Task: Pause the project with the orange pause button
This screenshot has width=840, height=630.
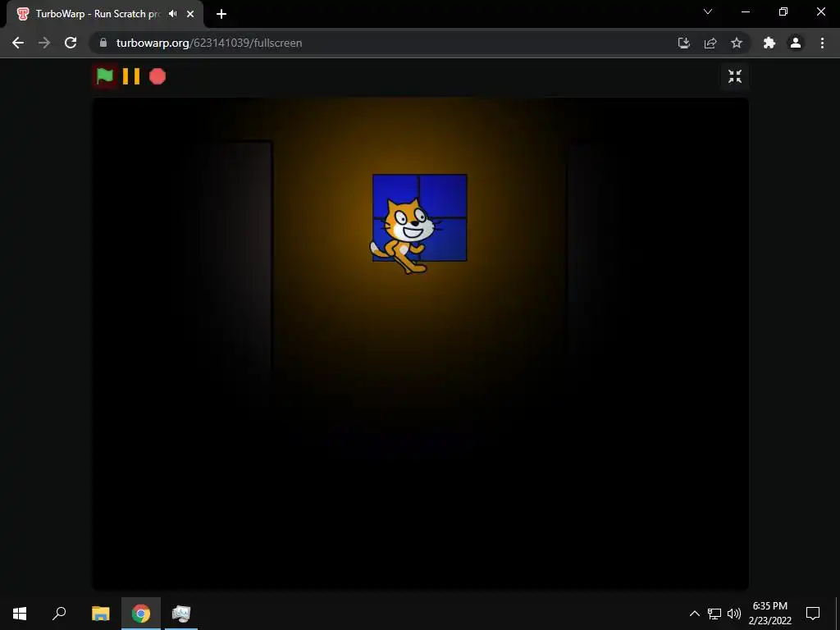Action: coord(131,76)
